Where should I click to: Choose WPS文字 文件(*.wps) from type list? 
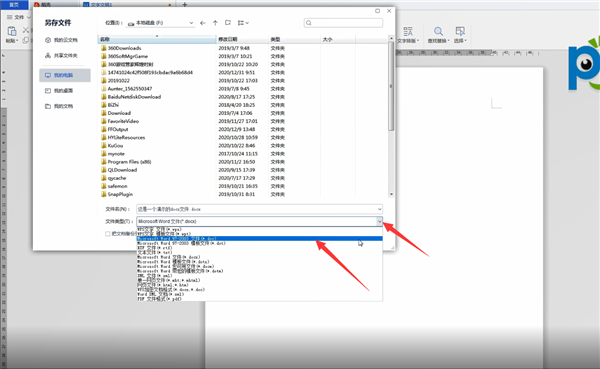click(259, 229)
